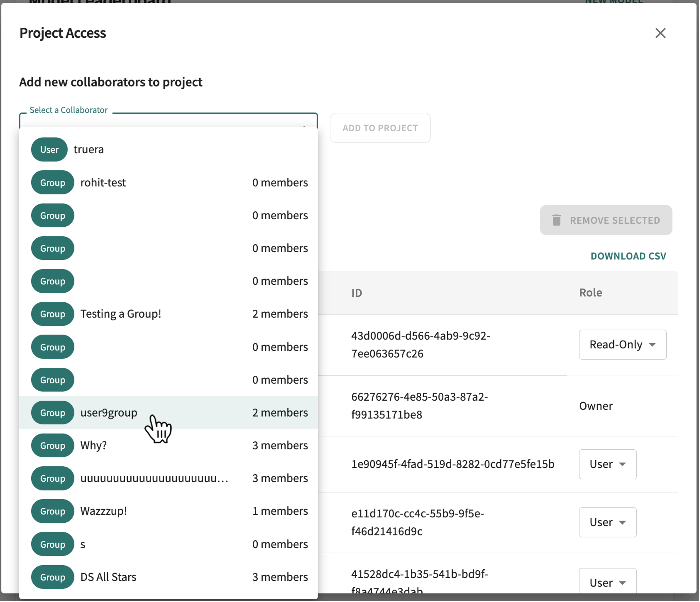
Task: Click the Group badge beside rohit-test
Action: 52,182
